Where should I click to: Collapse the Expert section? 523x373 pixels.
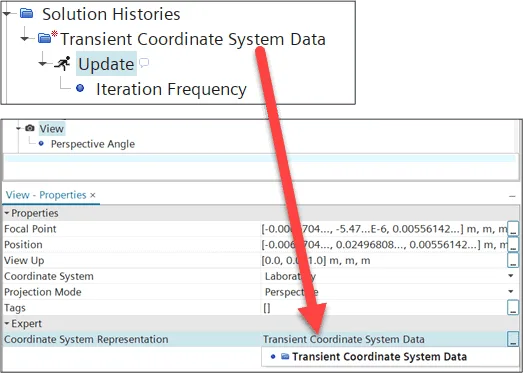click(x=7, y=324)
